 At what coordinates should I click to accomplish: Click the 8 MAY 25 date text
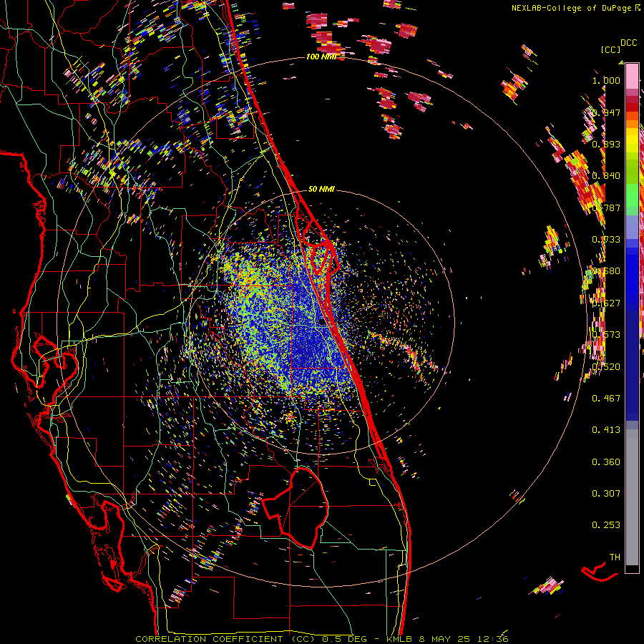pos(446,639)
